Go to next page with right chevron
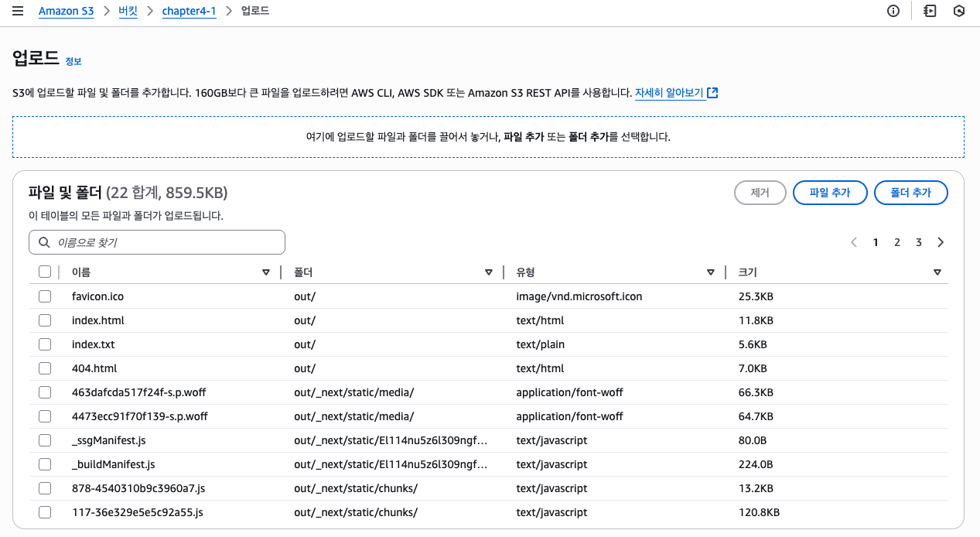The image size is (980, 537). pos(941,242)
